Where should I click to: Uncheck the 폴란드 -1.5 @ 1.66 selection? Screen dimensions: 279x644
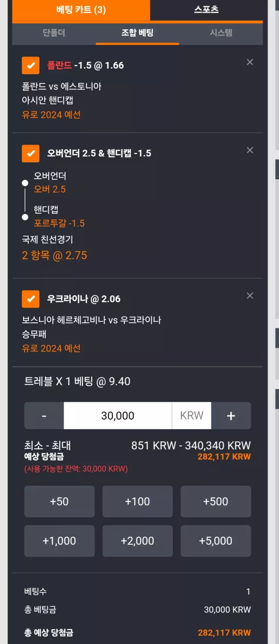point(31,65)
